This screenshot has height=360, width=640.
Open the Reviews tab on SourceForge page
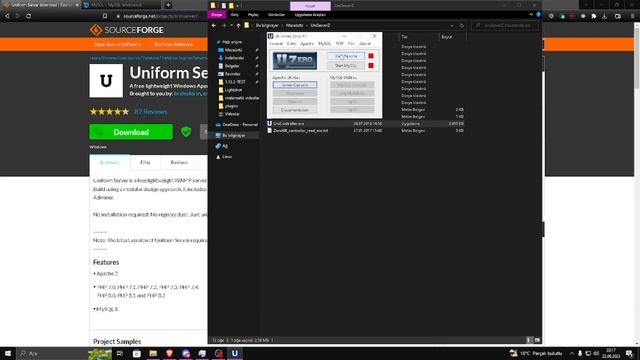pos(179,162)
